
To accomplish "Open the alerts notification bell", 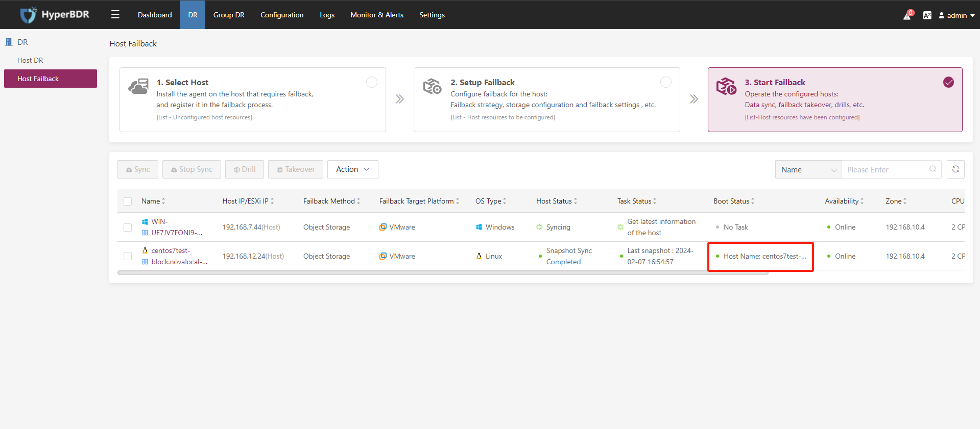I will [907, 15].
